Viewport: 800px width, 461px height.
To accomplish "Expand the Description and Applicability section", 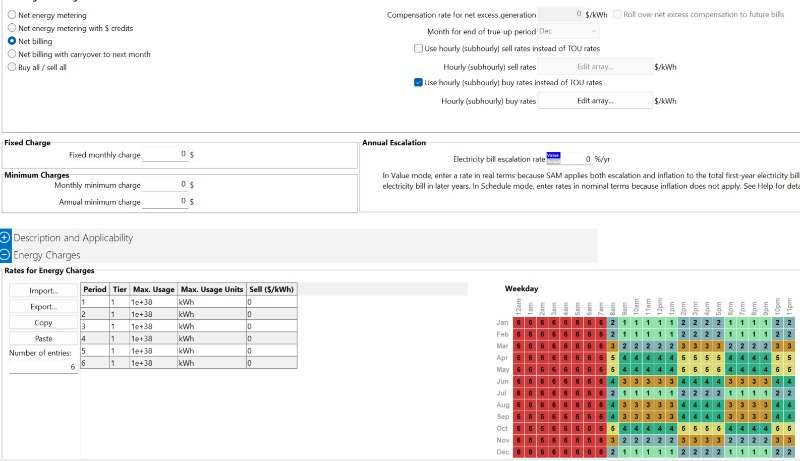I will coord(5,238).
